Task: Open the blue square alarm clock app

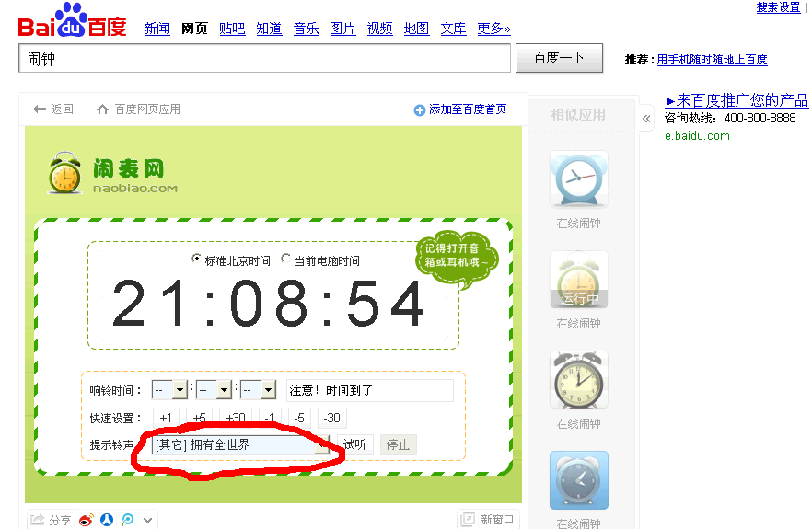Action: (x=578, y=480)
